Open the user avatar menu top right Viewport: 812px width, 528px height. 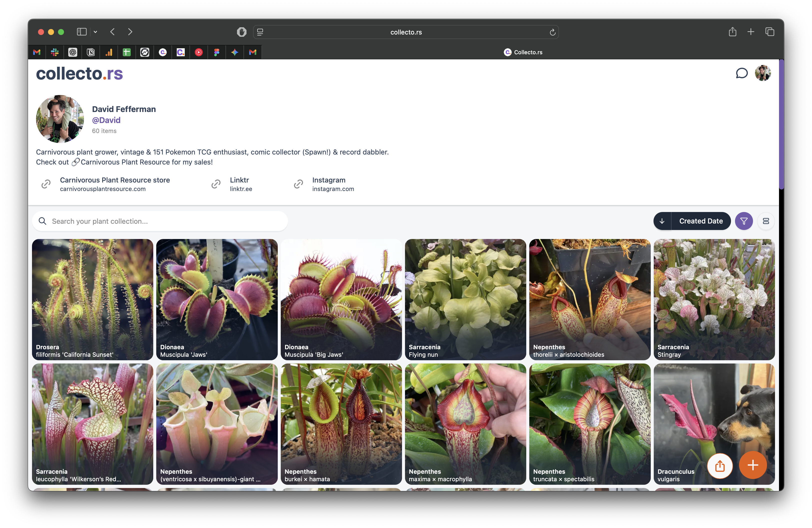coord(762,73)
